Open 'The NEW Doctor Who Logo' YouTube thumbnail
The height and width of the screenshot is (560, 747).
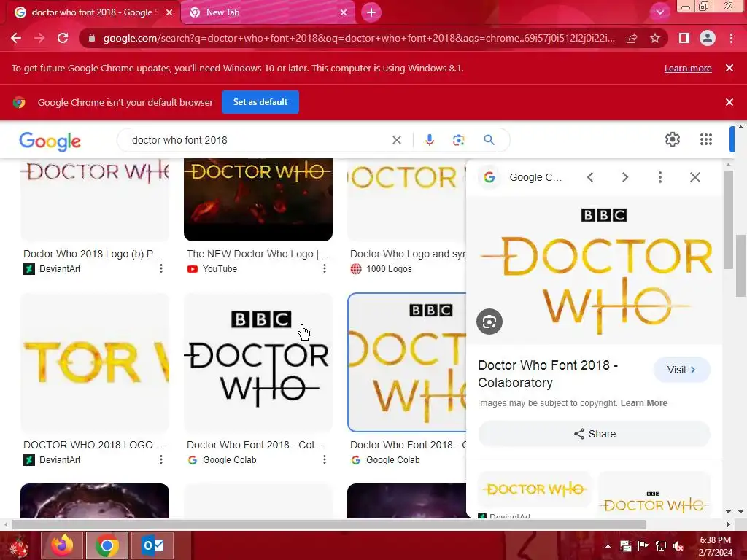click(x=258, y=200)
